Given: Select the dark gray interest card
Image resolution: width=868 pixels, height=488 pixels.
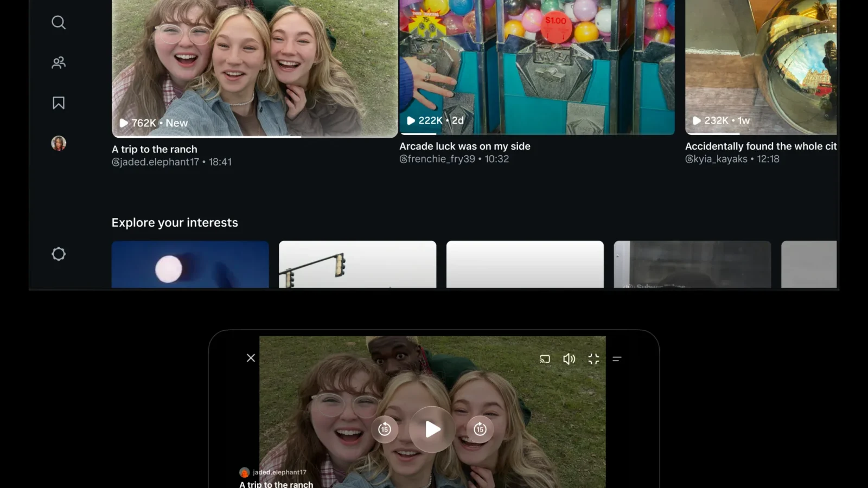Looking at the screenshot, I should 692,264.
